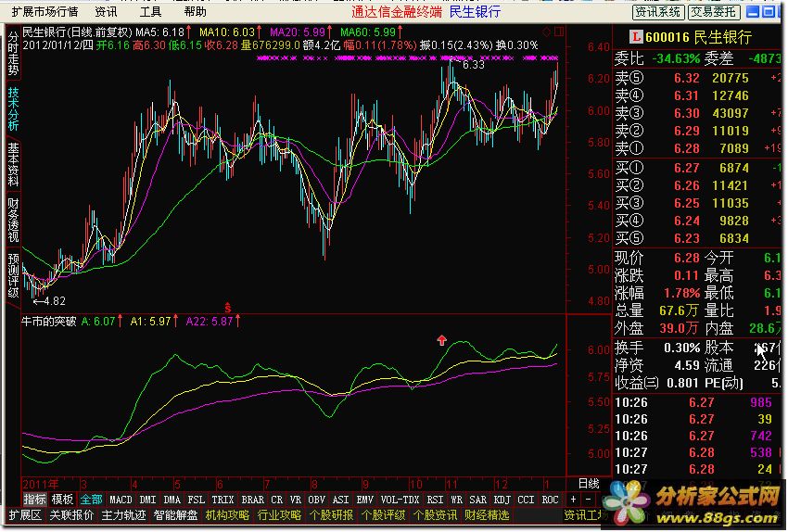Open the 智能解盘 bottom tab
788x532 pixels.
click(x=176, y=515)
